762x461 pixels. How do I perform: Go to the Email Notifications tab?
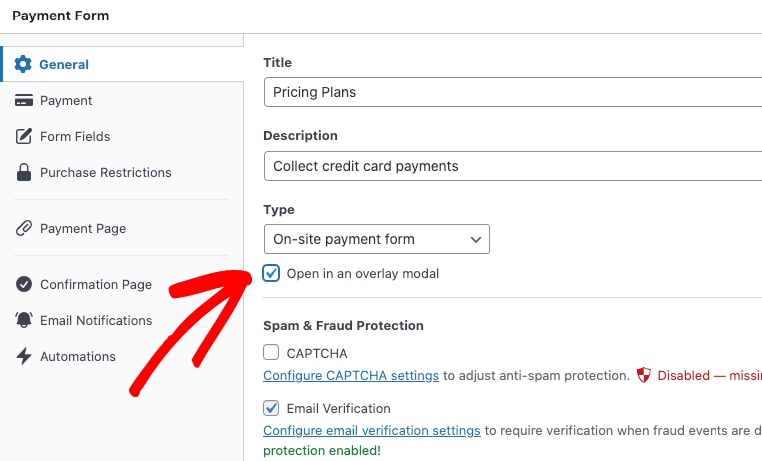pyautogui.click(x=96, y=320)
